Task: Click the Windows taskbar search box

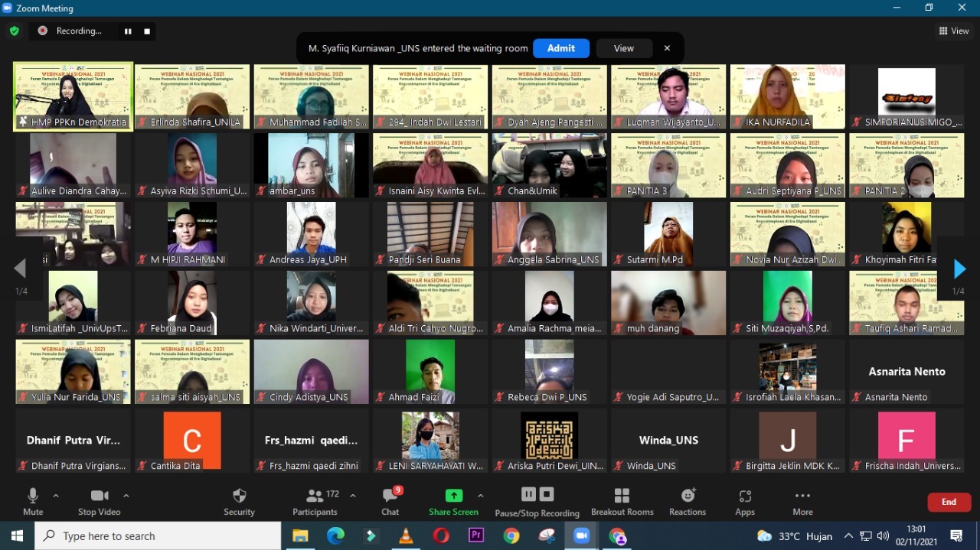Action: tap(158, 536)
